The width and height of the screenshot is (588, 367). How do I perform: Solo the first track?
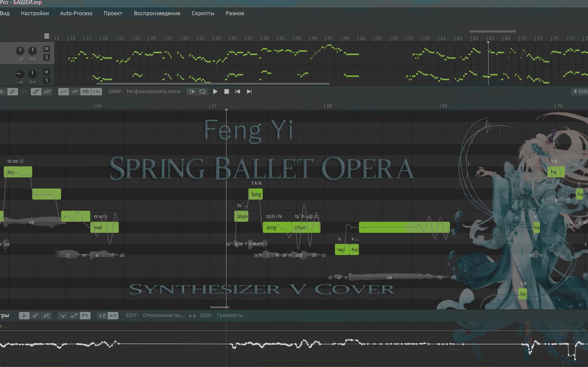pos(46,57)
